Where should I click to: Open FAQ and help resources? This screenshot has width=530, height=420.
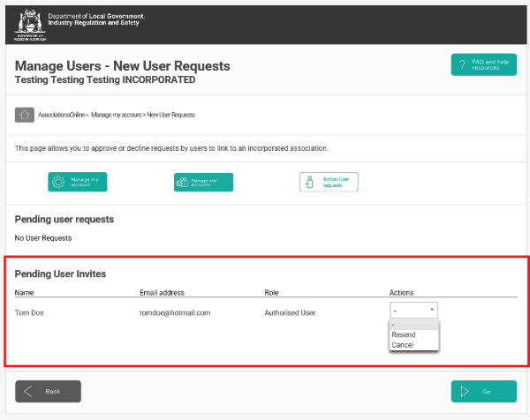tap(483, 64)
